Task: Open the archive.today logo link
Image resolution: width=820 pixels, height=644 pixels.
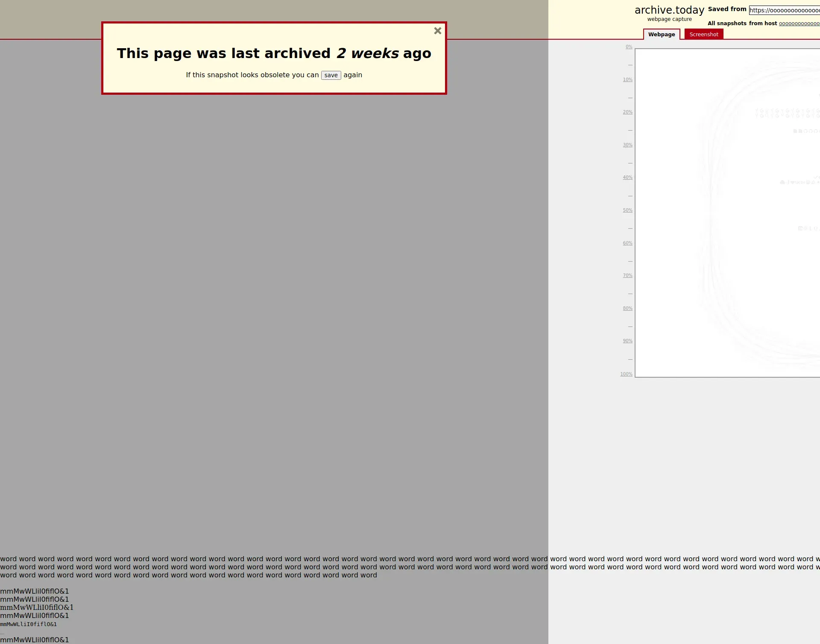Action: [669, 10]
